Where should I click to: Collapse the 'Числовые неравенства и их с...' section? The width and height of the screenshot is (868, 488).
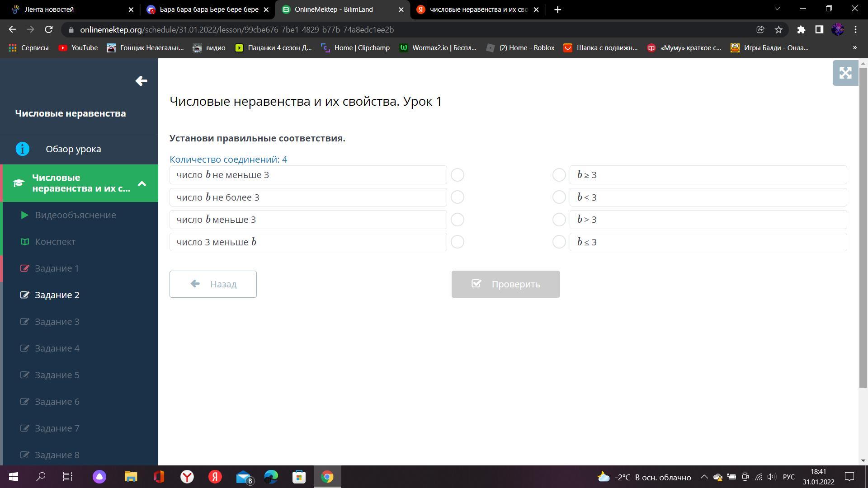142,183
